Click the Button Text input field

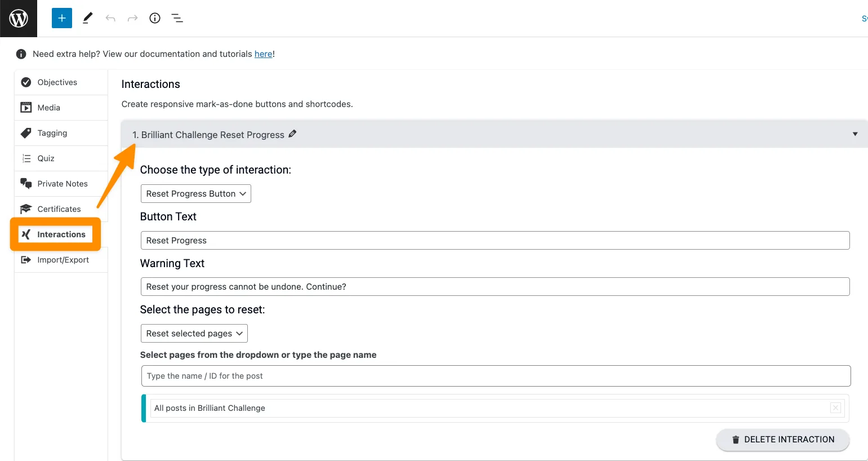click(495, 241)
